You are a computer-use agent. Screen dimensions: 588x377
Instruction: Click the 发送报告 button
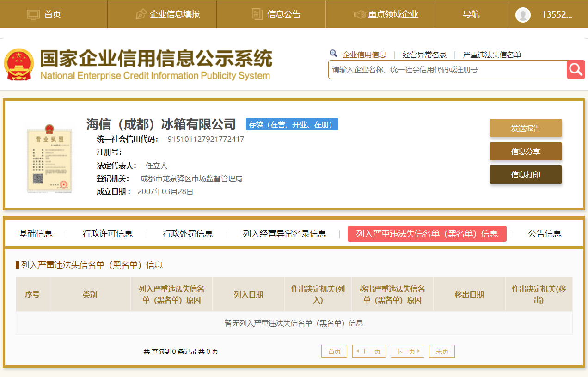coord(526,128)
